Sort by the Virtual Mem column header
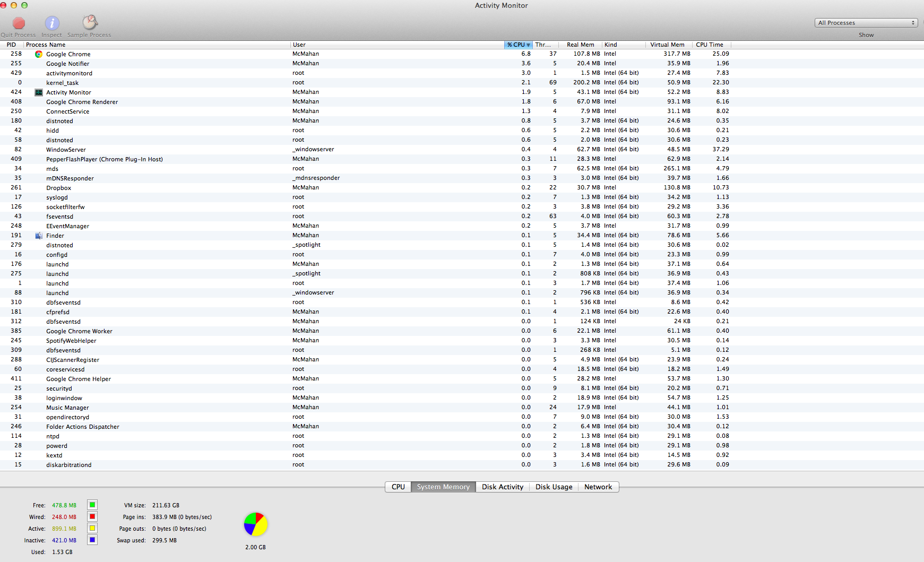924x562 pixels. [668, 45]
